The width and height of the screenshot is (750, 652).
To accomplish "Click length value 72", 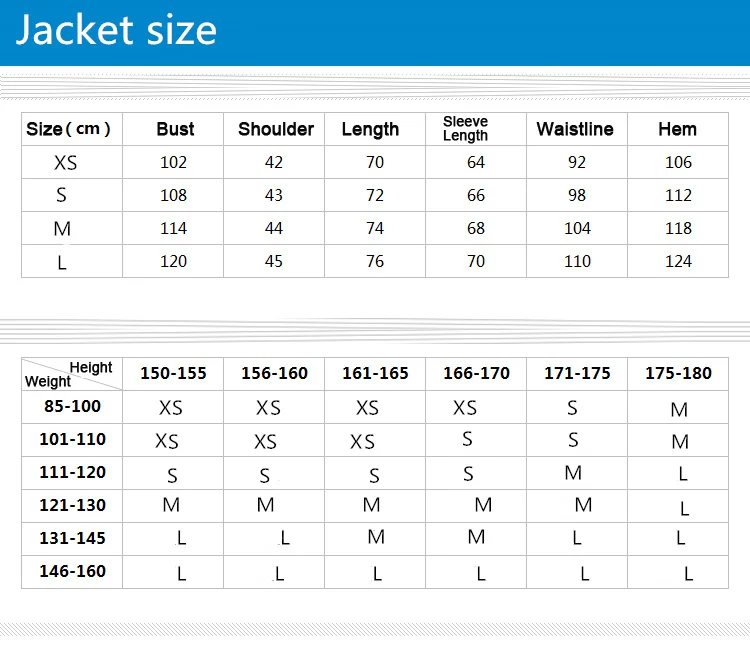I will (x=375, y=195).
